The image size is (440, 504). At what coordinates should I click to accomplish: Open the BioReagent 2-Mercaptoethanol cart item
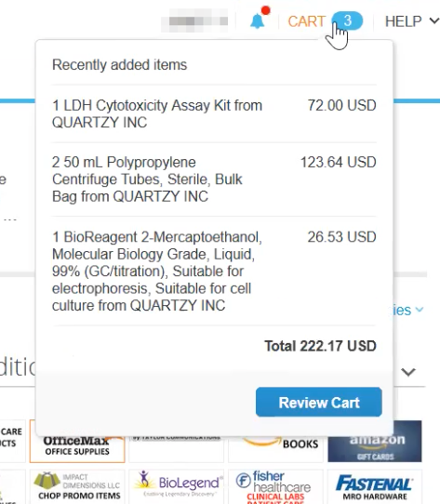pyautogui.click(x=157, y=271)
